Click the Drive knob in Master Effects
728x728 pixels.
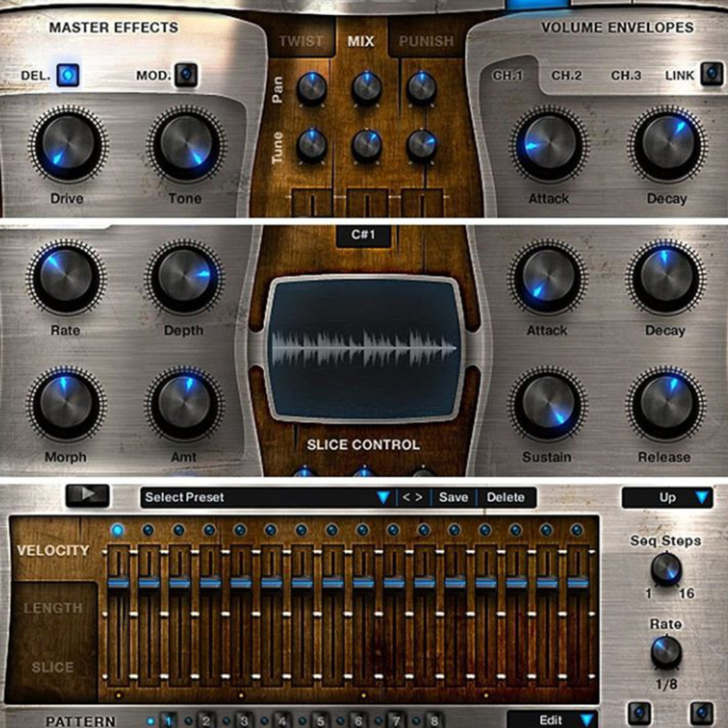[68, 144]
